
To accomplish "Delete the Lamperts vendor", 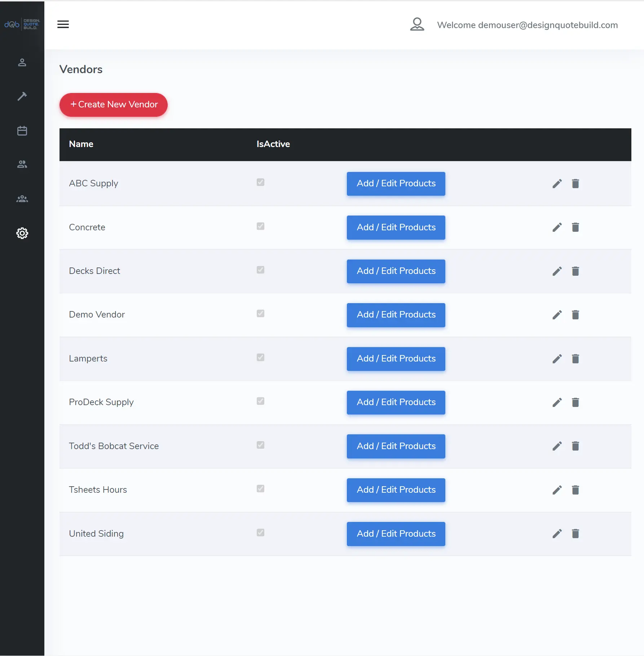I will 575,359.
